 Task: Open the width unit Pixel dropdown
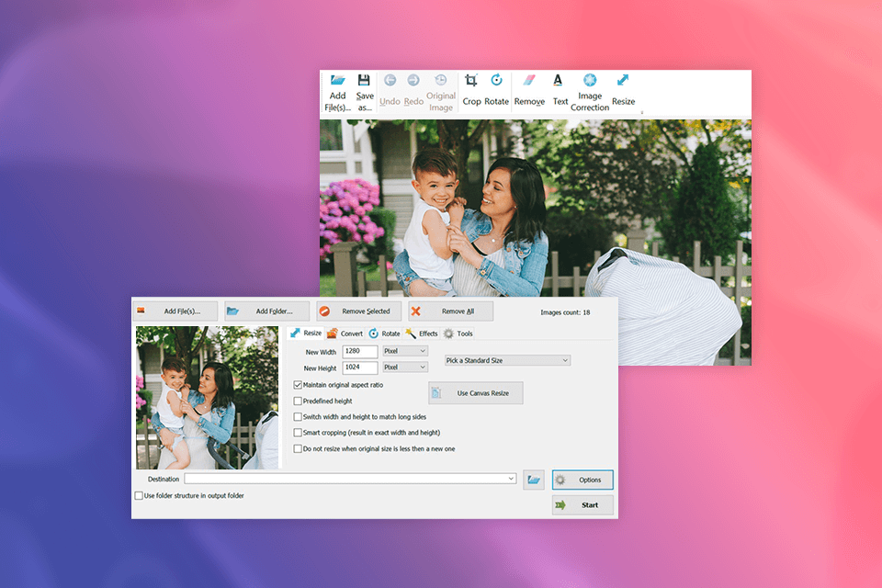405,351
